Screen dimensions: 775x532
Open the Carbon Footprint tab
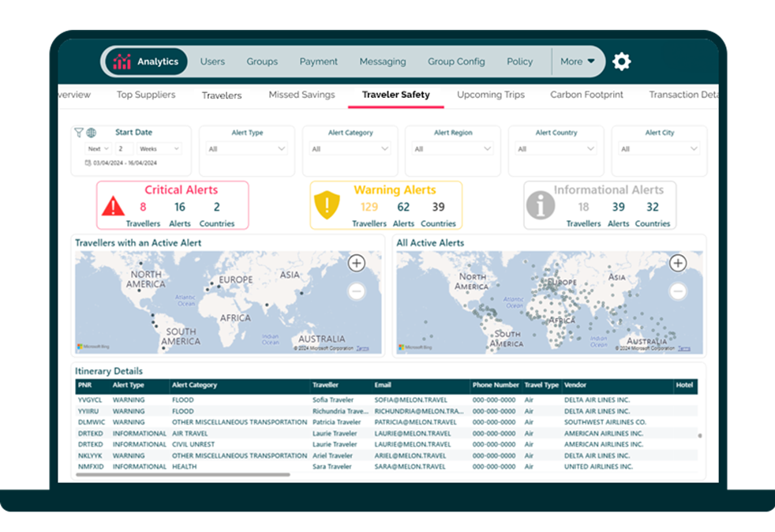click(x=586, y=95)
